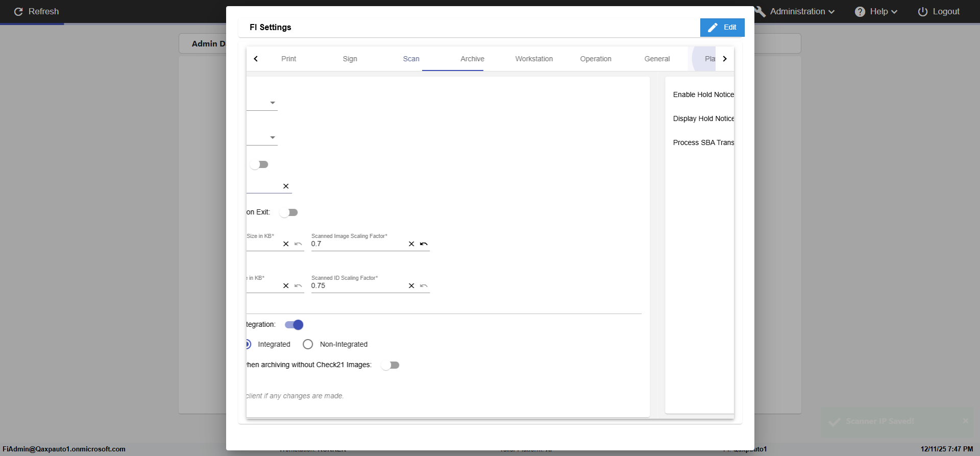Open the Workstation tab
The height and width of the screenshot is (456, 980).
click(x=534, y=59)
